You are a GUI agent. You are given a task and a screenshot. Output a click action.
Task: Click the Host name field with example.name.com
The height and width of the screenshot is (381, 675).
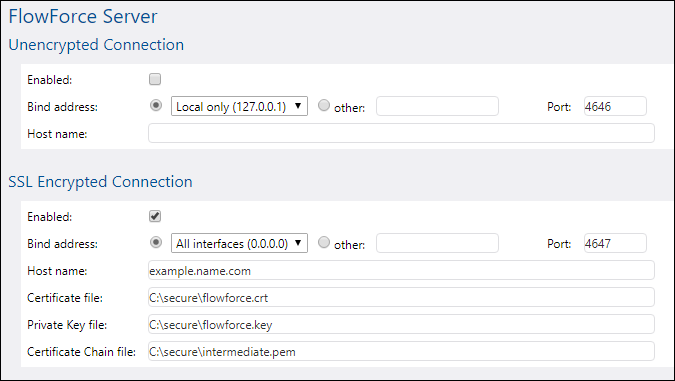click(x=401, y=270)
